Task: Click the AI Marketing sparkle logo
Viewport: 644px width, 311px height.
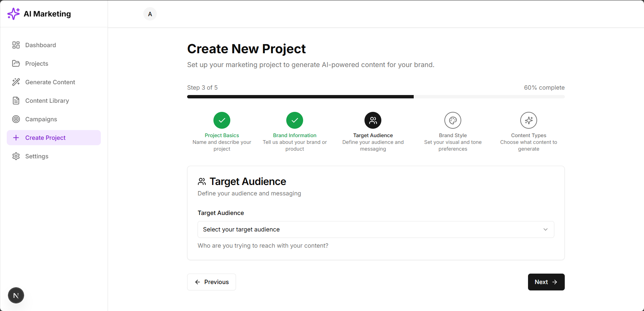Action: (x=13, y=14)
